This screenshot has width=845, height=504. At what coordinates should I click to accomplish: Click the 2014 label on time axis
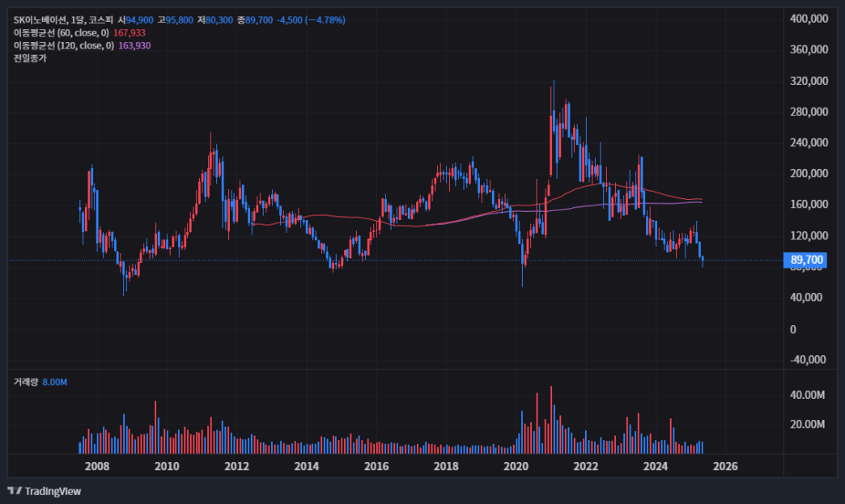tap(306, 466)
